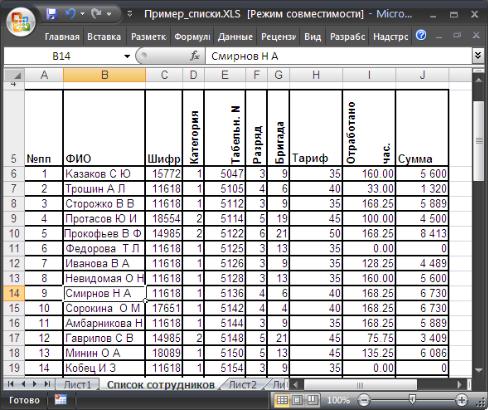The width and height of the screenshot is (488, 410).
Task: Select row 10 header
Action: 14,233
